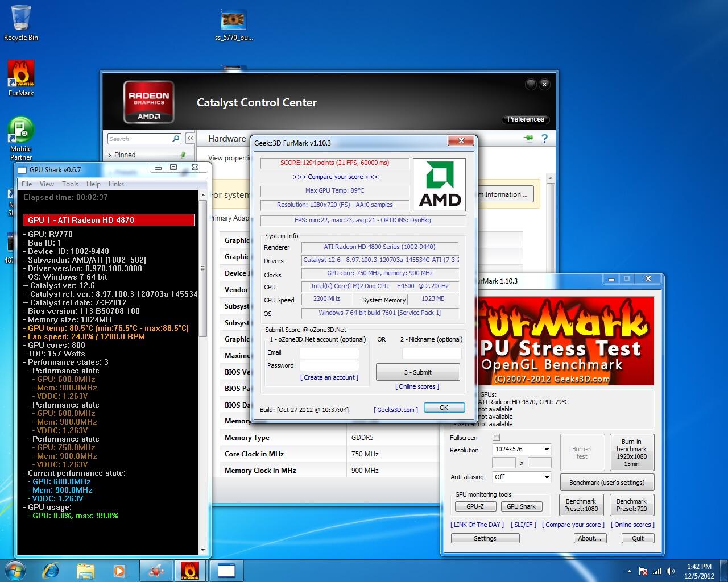
Task: Click the Email input field
Action: pyautogui.click(x=329, y=354)
